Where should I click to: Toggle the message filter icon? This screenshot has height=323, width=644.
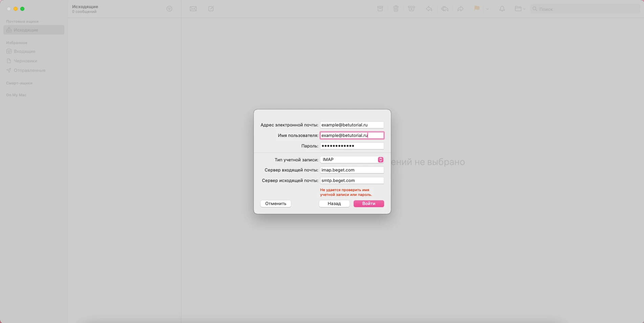point(169,9)
